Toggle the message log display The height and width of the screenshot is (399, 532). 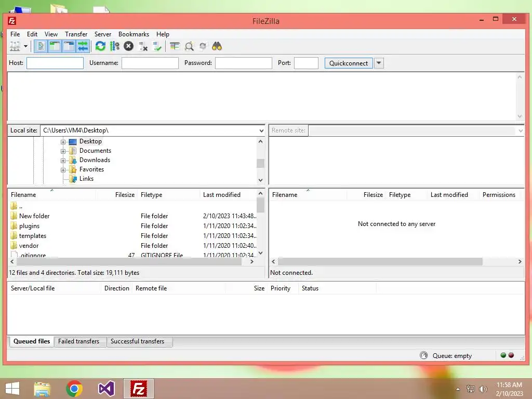tap(41, 46)
